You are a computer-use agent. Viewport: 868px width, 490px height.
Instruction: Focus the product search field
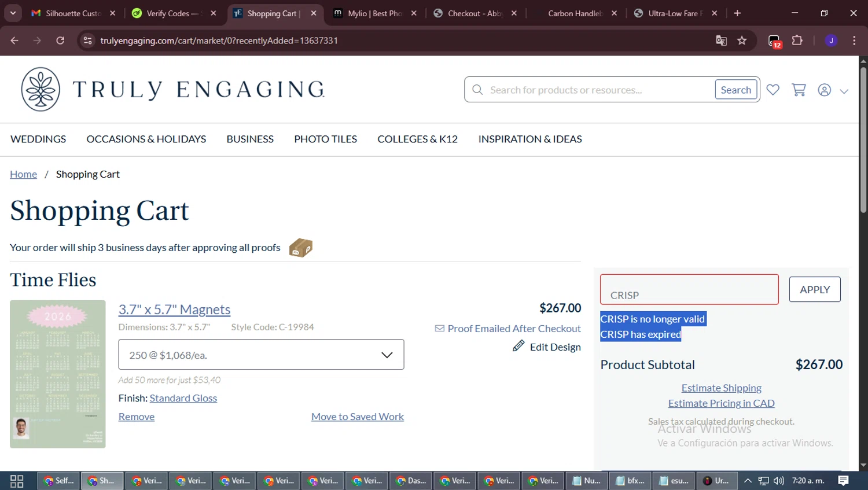[599, 90]
